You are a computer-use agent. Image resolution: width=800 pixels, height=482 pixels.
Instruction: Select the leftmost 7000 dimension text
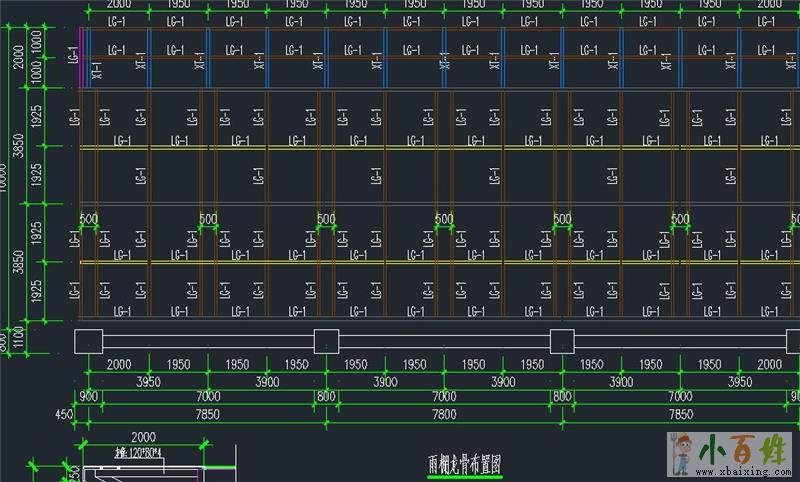tap(208, 397)
